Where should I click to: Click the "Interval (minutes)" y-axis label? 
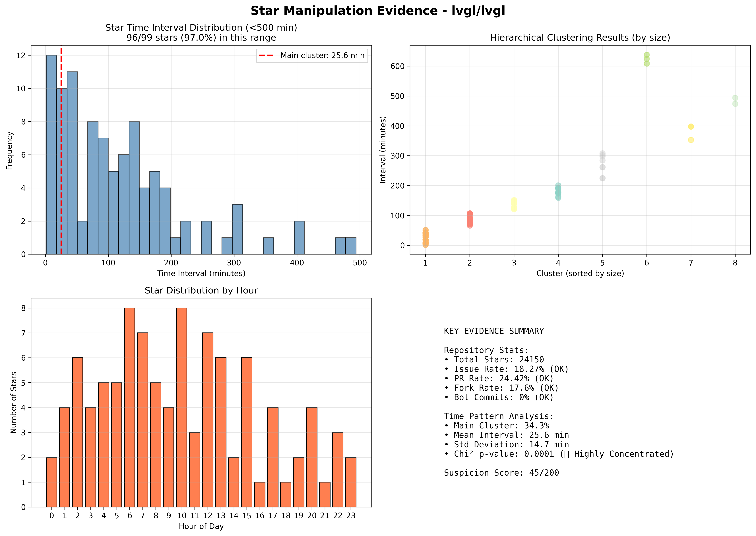383,149
